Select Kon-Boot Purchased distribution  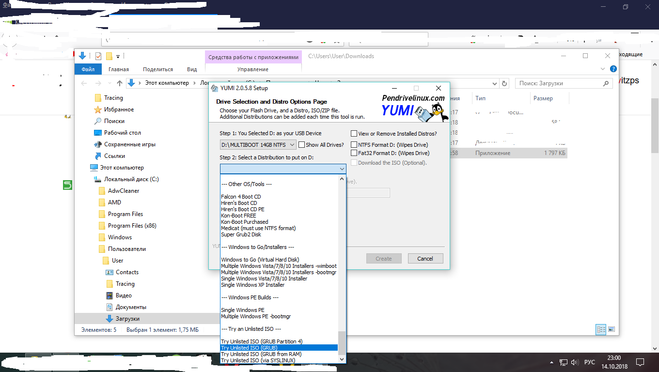244,222
